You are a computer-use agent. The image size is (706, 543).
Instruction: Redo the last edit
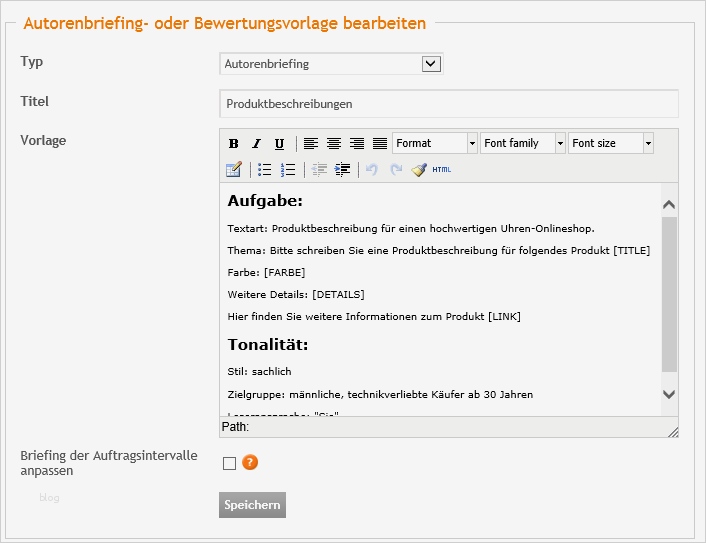click(x=396, y=170)
